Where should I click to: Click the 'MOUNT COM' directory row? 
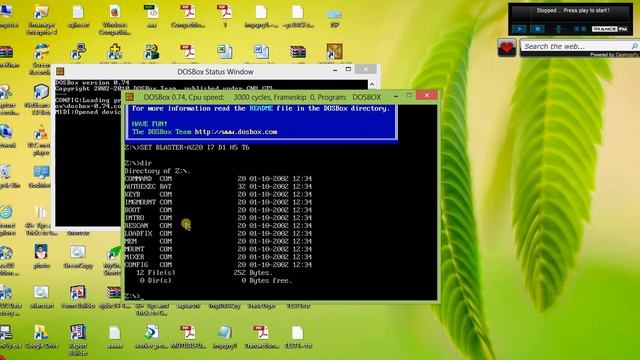(x=218, y=249)
